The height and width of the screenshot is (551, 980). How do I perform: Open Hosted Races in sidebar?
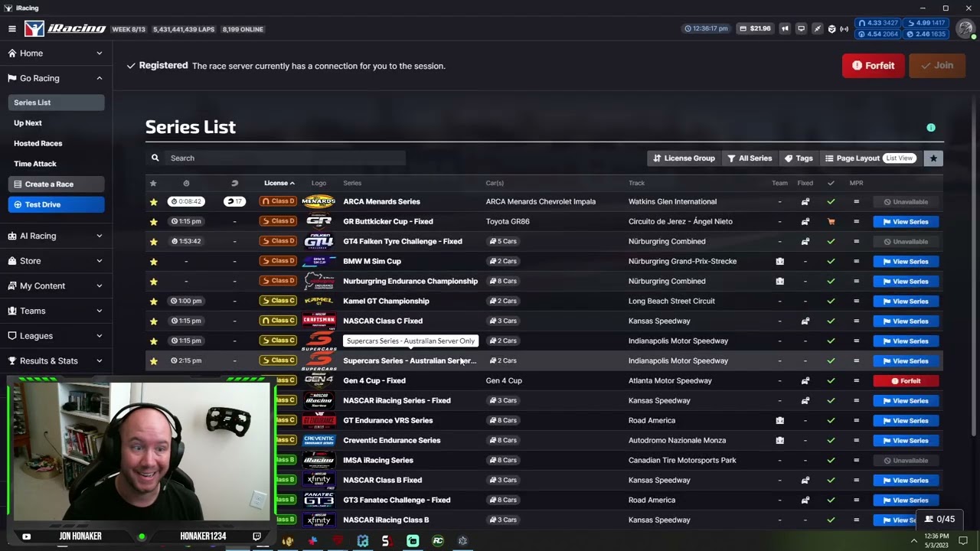(38, 143)
